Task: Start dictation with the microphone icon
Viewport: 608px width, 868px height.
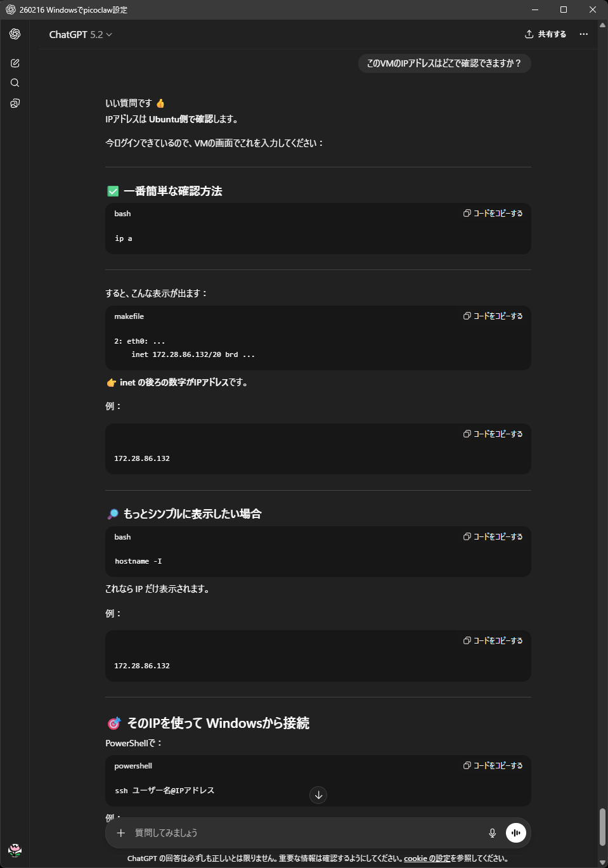Action: (492, 833)
